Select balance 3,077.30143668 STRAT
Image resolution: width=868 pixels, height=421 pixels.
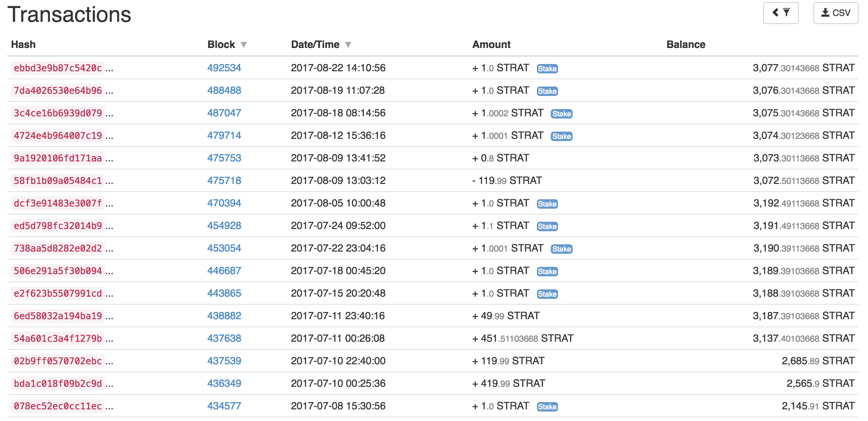pyautogui.click(x=804, y=68)
